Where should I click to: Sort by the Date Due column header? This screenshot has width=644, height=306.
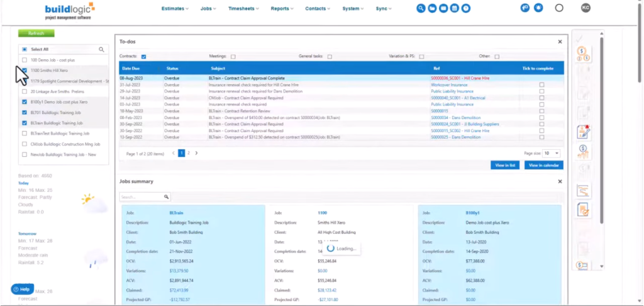(131, 68)
